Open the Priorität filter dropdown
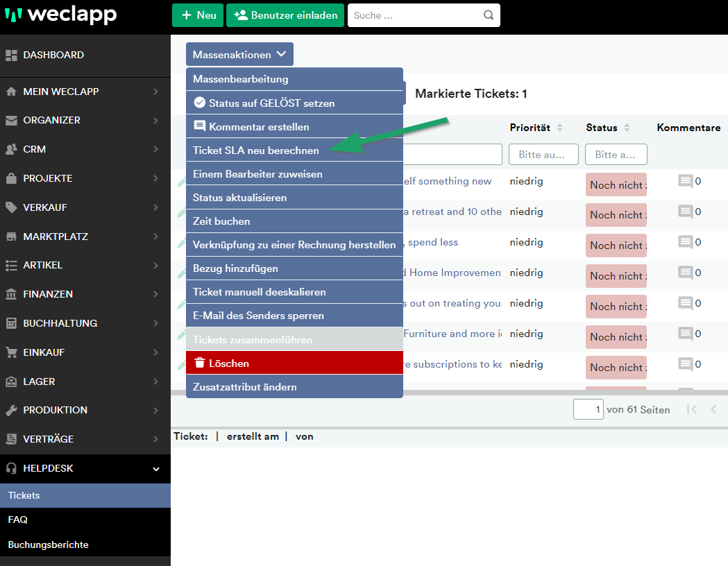 tap(543, 155)
